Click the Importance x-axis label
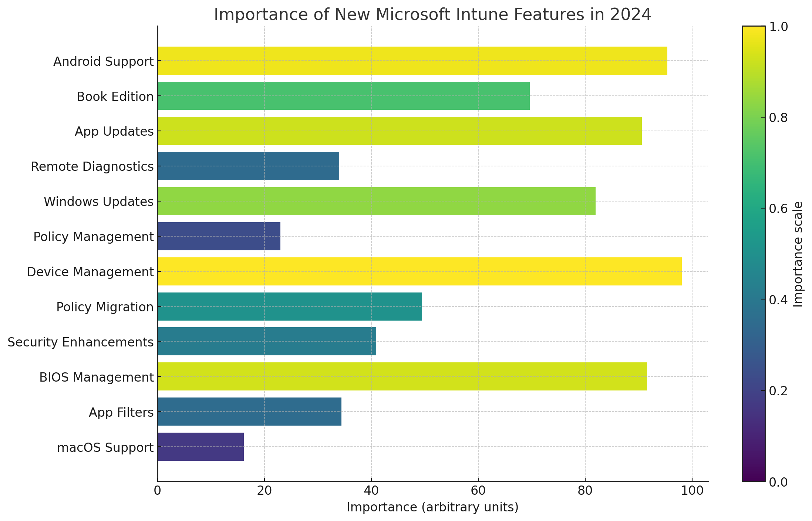Screen dimensions: 812x521 tap(432, 507)
